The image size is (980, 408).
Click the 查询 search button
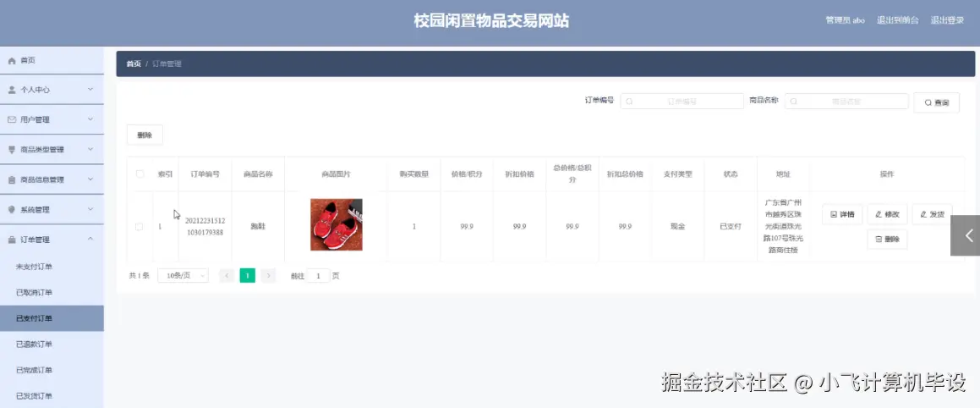[936, 102]
